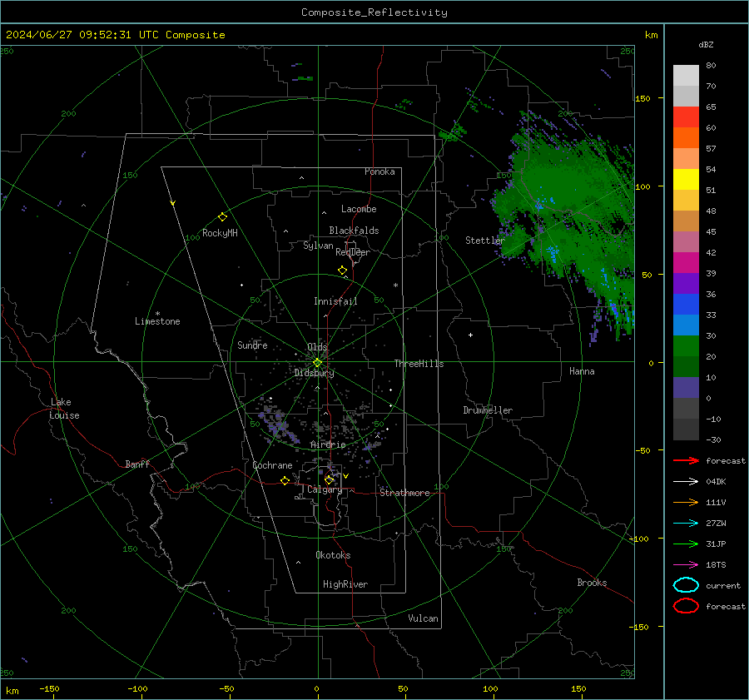Click yellow diamond marker below RedDeer
Viewport: 749px width, 700px height.
[343, 271]
